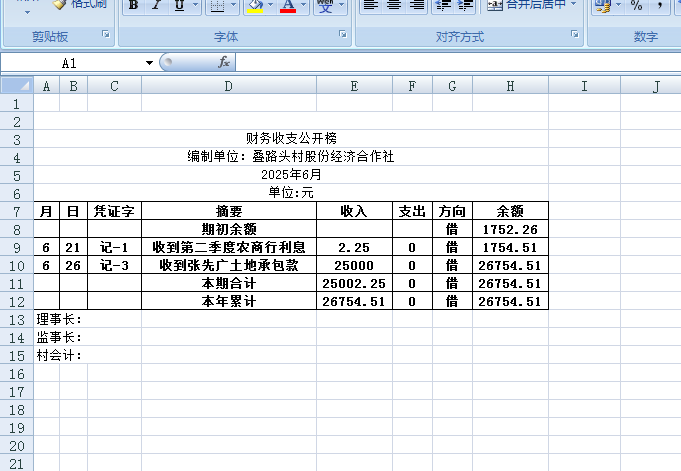Toggle Bold formatting

tap(133, 6)
